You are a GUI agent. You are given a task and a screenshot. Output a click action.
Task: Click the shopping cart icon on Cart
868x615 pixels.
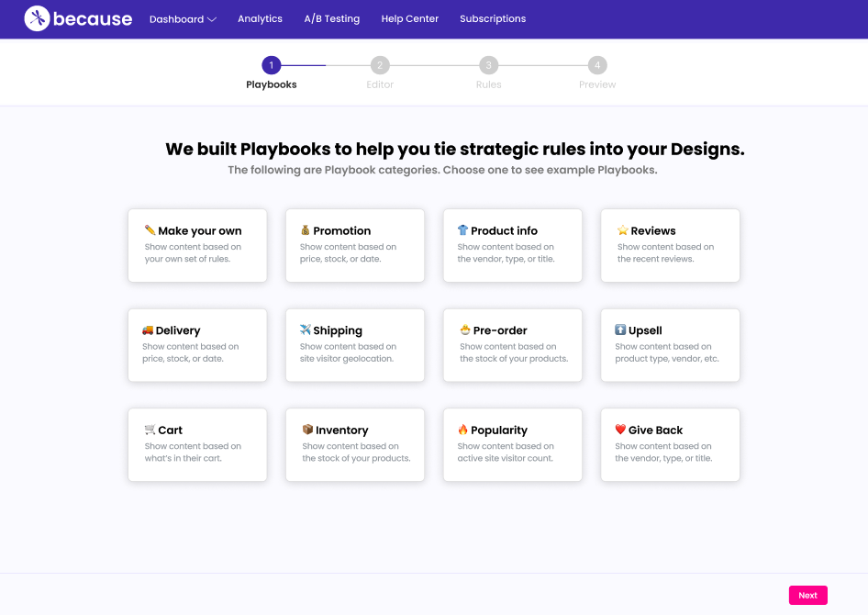pos(150,429)
